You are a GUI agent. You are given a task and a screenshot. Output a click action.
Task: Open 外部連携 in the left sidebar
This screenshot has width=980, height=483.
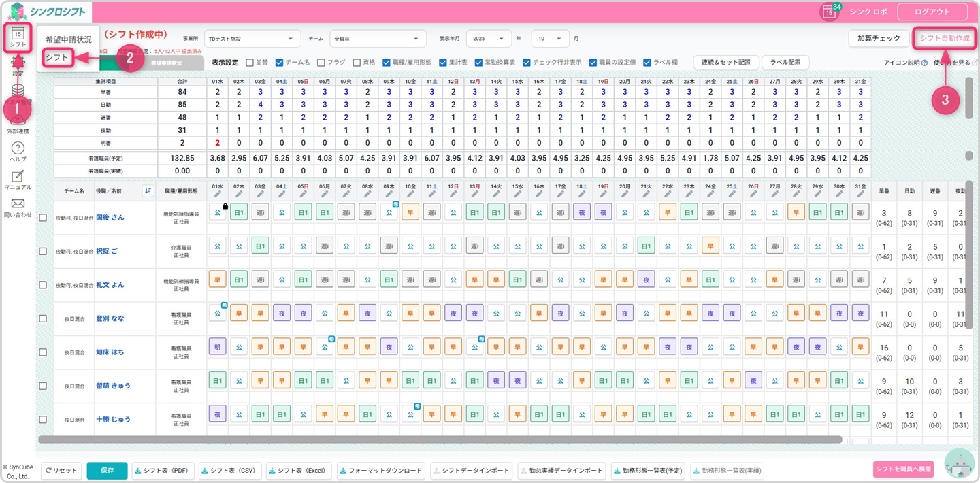pyautogui.click(x=18, y=129)
